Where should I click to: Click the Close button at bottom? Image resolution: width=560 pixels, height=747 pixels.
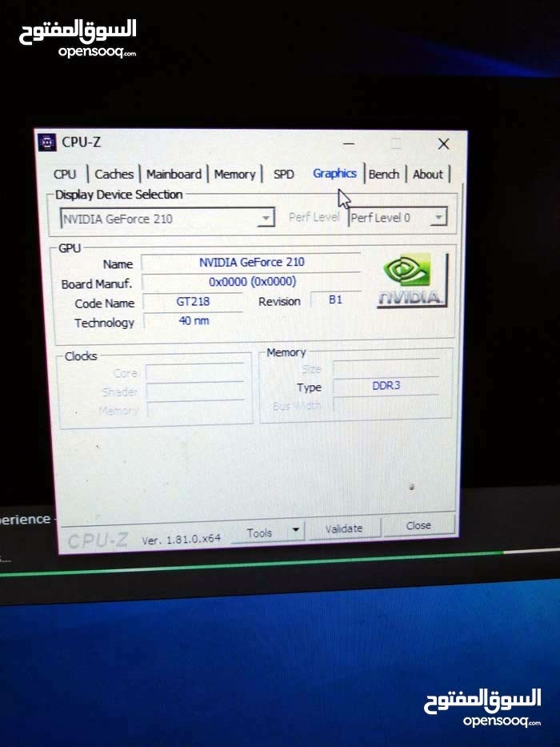point(418,525)
